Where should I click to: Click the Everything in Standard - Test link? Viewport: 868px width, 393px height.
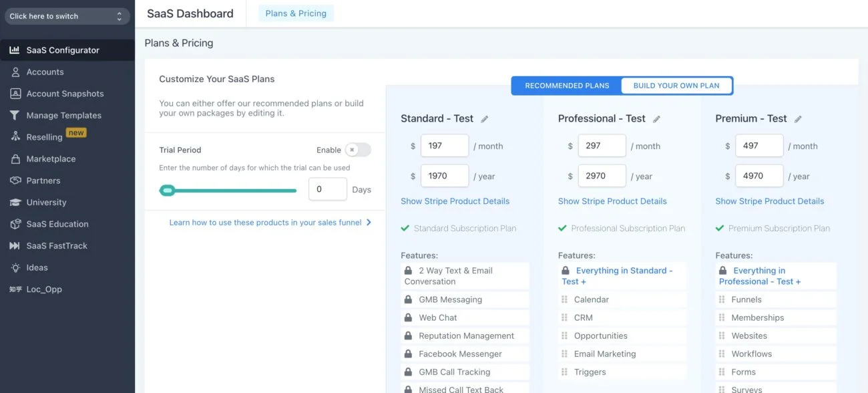pyautogui.click(x=621, y=275)
